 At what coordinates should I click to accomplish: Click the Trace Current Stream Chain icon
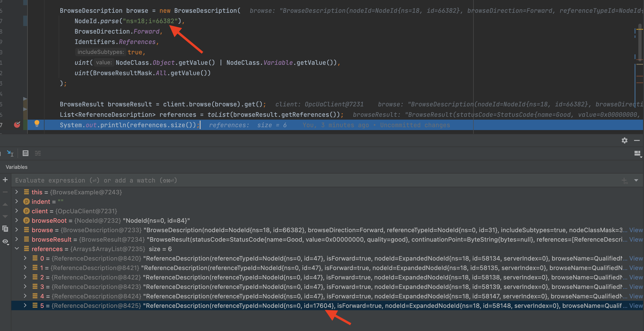38,153
